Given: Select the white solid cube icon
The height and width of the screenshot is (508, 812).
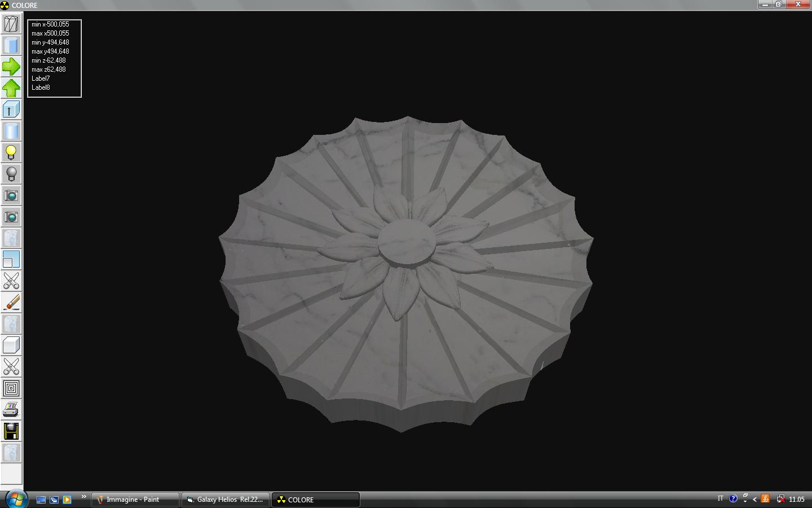Looking at the screenshot, I should click(11, 345).
